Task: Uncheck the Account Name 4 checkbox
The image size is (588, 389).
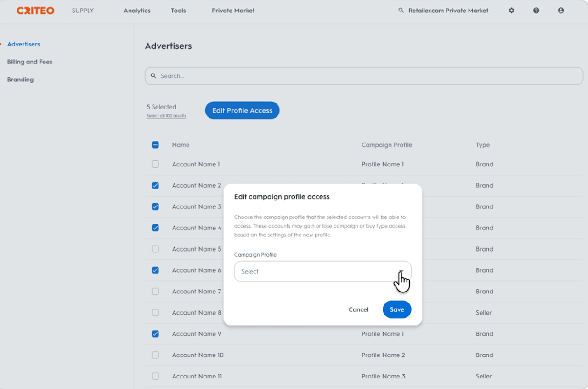Action: [x=155, y=228]
